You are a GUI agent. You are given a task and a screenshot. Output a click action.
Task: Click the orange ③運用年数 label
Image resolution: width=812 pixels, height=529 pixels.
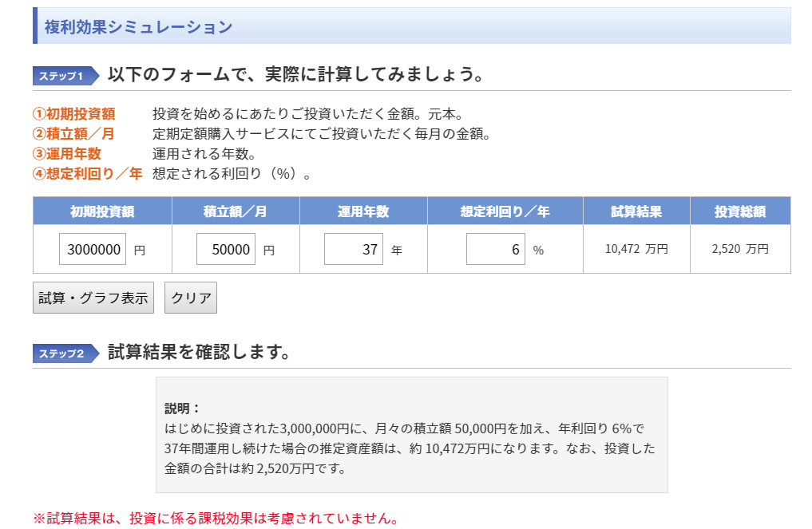[67, 154]
